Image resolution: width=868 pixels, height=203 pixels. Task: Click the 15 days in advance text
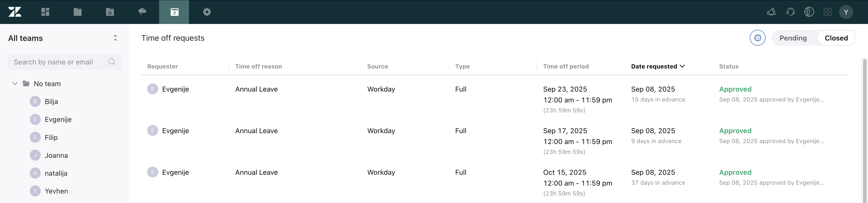pos(658,99)
